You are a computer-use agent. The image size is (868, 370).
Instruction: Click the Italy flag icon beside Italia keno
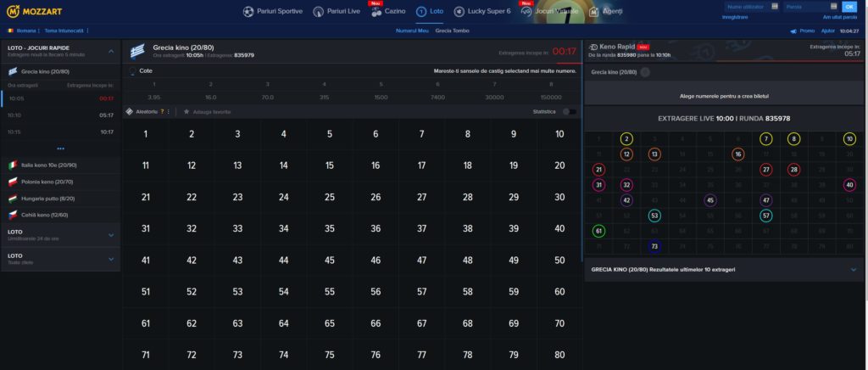tap(13, 165)
